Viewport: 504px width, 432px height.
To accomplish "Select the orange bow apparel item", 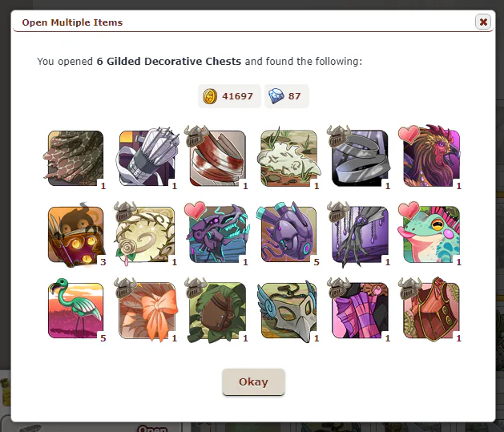I will [147, 310].
